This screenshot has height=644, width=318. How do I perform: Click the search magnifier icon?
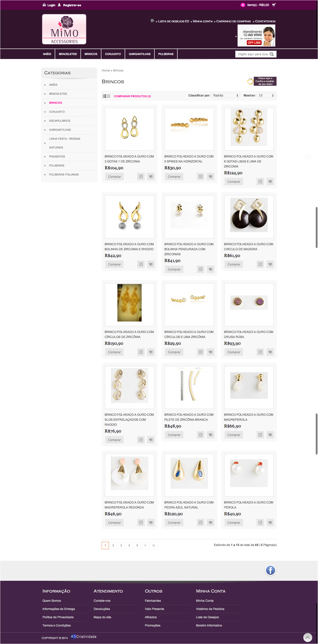pyautogui.click(x=272, y=54)
